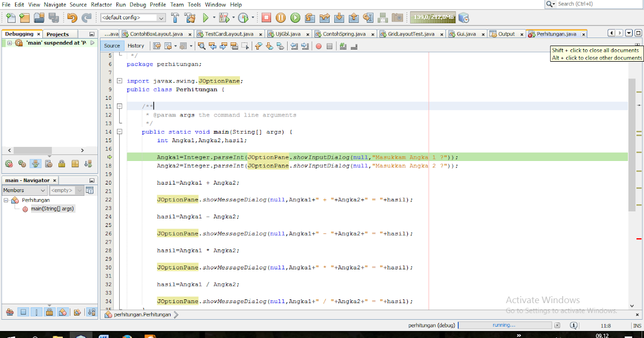Open the Refactor menu
The image size is (644, 338).
point(101,4)
